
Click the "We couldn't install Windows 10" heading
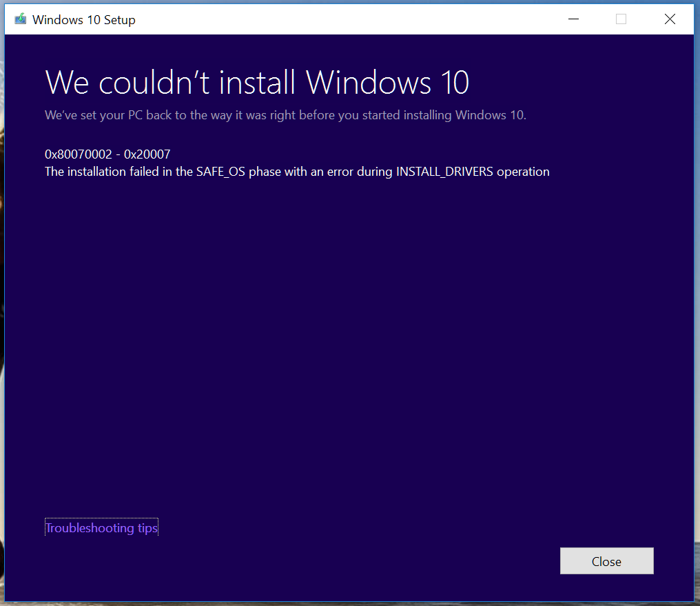click(x=257, y=83)
